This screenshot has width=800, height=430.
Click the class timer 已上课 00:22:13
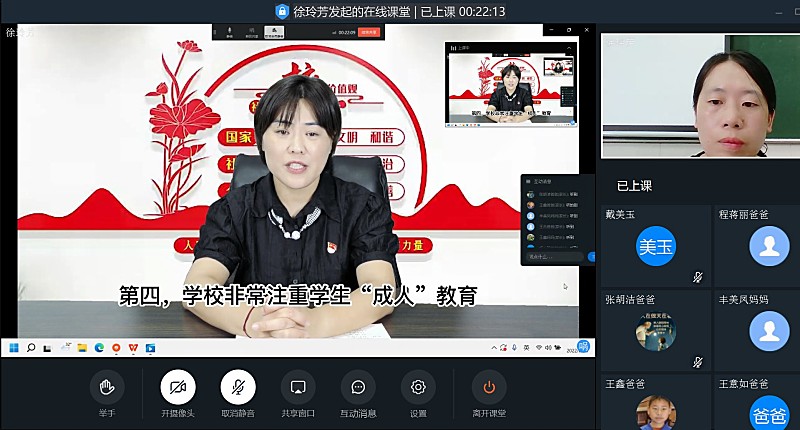tap(463, 11)
